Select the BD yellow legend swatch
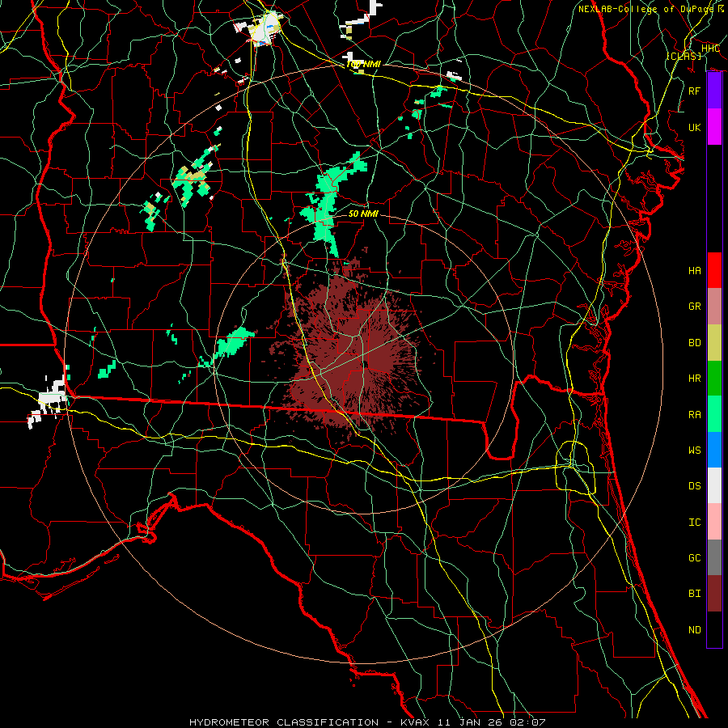This screenshot has height=728, width=728. click(x=714, y=342)
